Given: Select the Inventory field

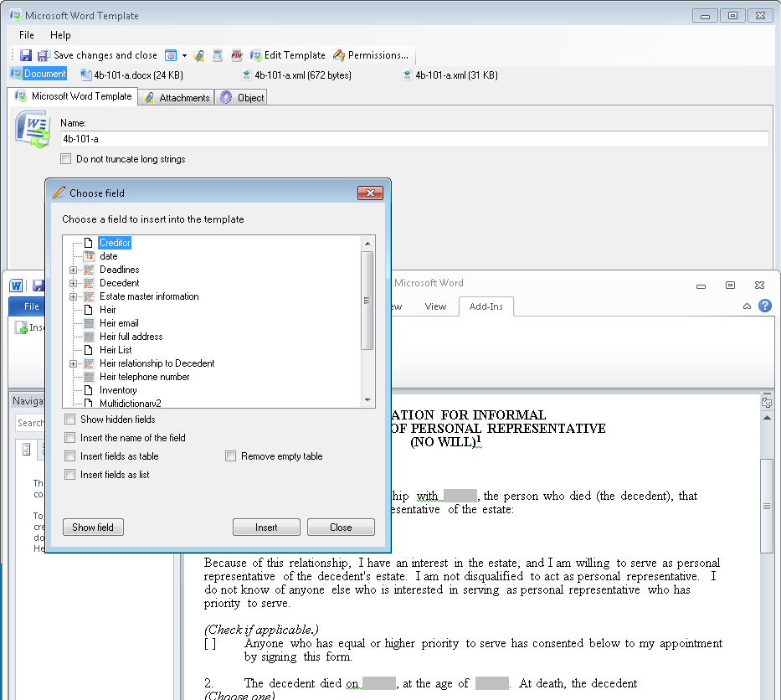Looking at the screenshot, I should [x=118, y=390].
